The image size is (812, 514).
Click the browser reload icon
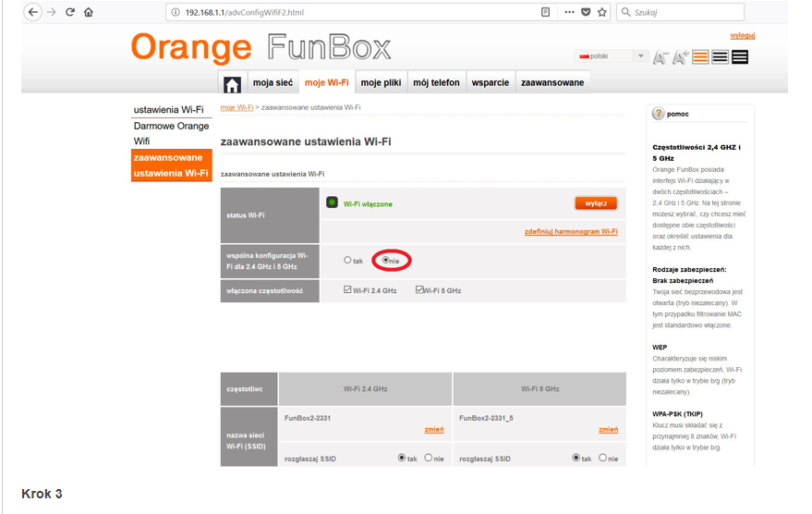[69, 12]
